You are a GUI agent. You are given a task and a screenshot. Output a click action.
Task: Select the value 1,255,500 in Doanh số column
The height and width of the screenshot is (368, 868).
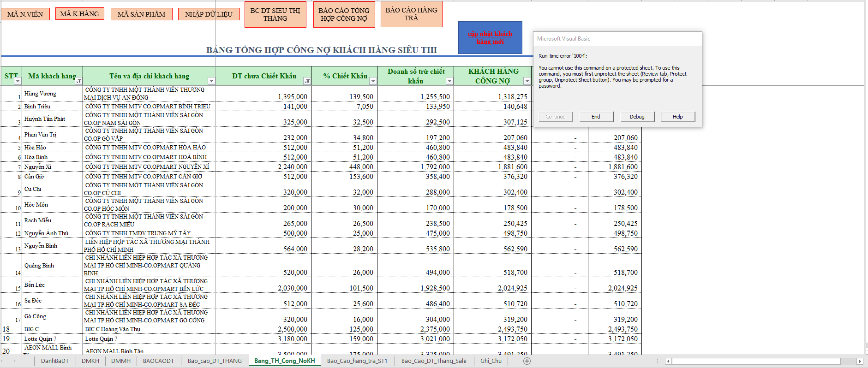[x=416, y=93]
